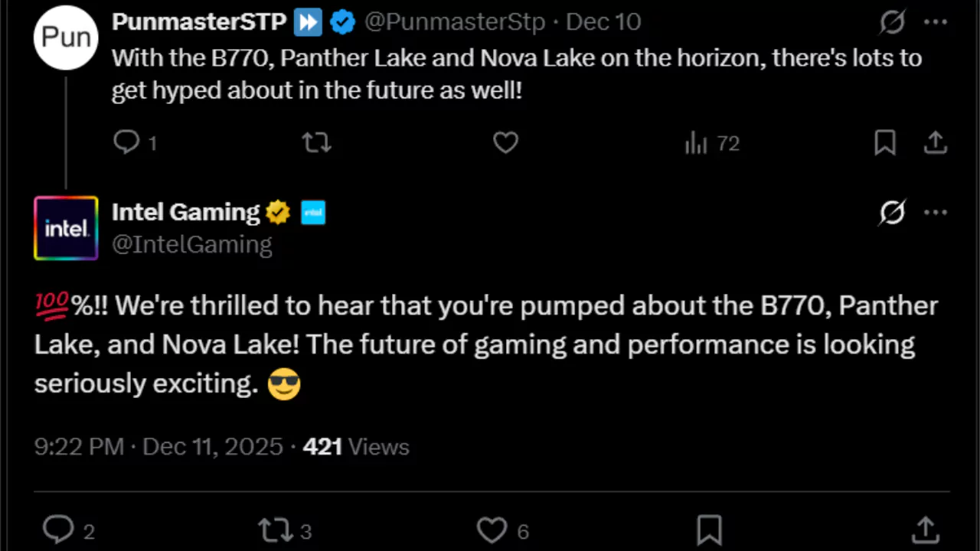The height and width of the screenshot is (551, 980).
Task: Open PunmasterSTP profile avatar
Action: click(66, 37)
